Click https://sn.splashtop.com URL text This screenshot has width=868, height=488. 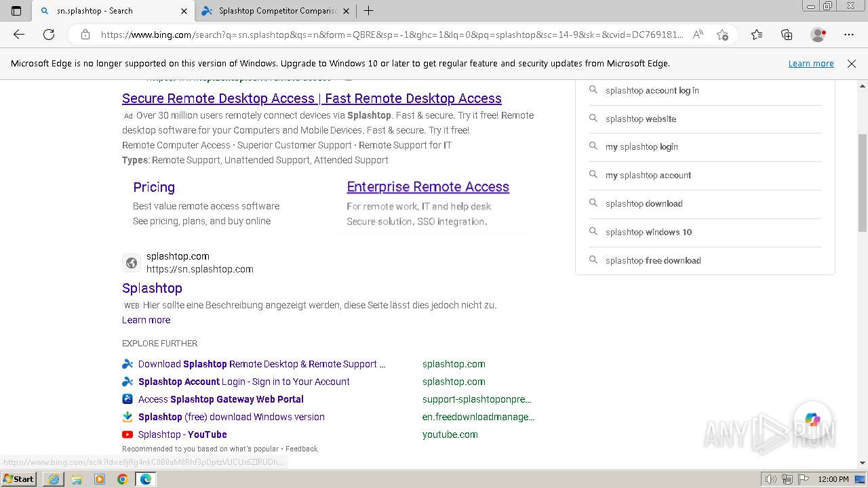coord(200,269)
